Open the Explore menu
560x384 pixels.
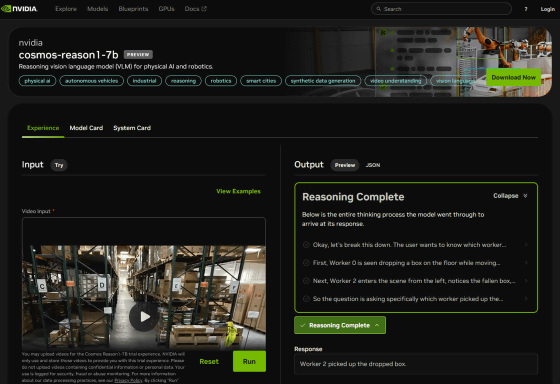pos(66,9)
